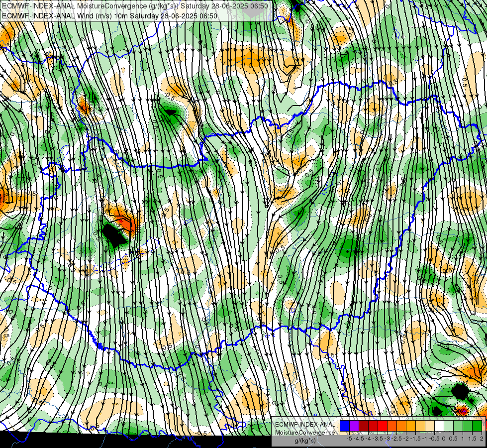This screenshot has width=487, height=448.
Task: Click the 'g/(kg*s)' unit label in legend
Action: [305, 441]
